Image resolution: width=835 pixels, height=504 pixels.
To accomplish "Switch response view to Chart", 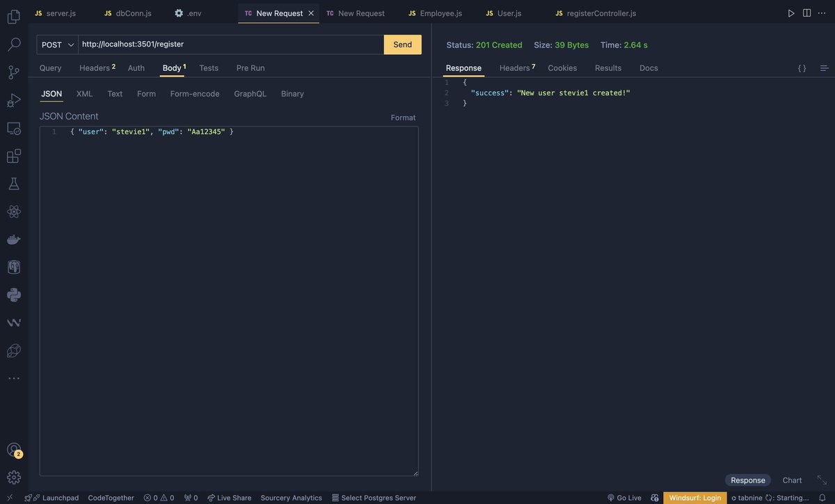I will click(x=792, y=480).
